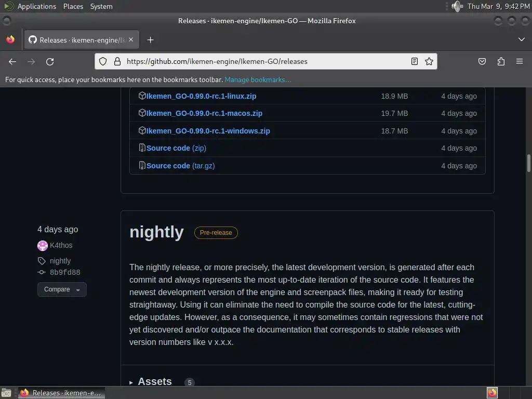View site security via padlock icon
Image resolution: width=532 pixels, height=399 pixels.
pos(117,61)
